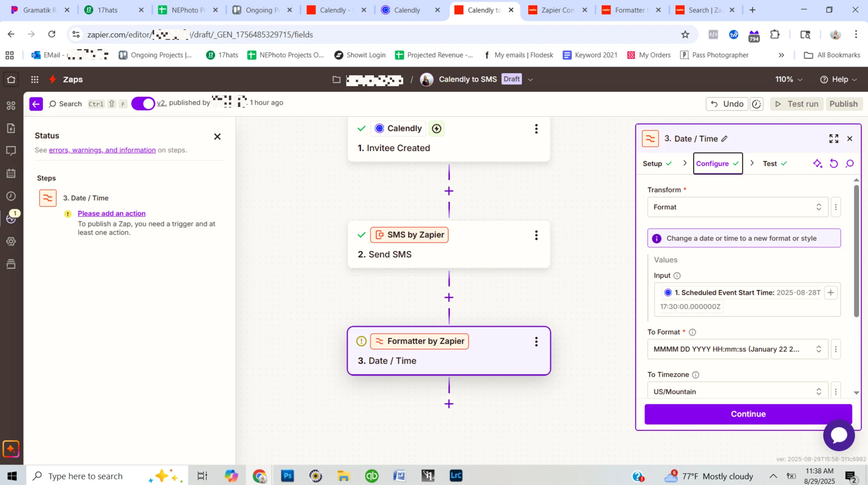Screen dimensions: 868x485
Task: Open the To Format dropdown
Action: click(x=737, y=349)
